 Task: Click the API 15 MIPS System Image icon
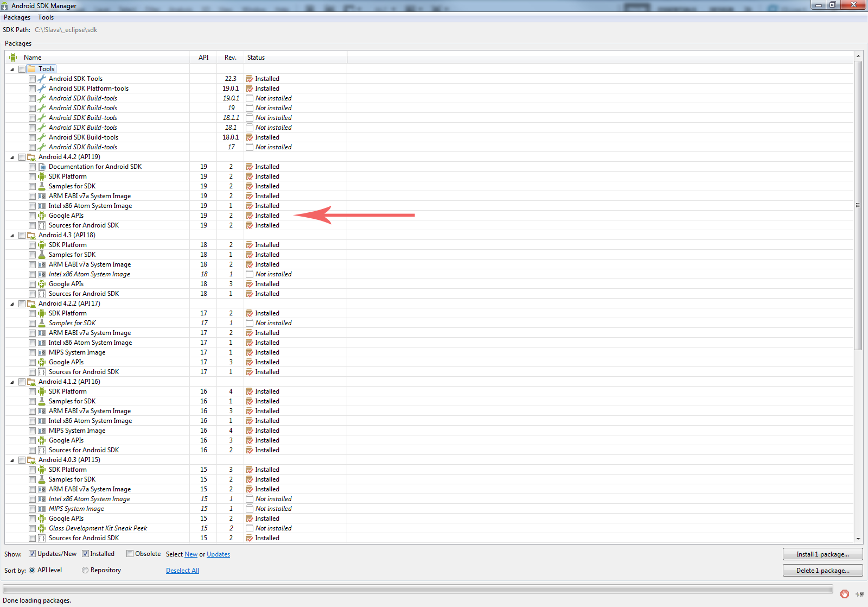click(42, 509)
